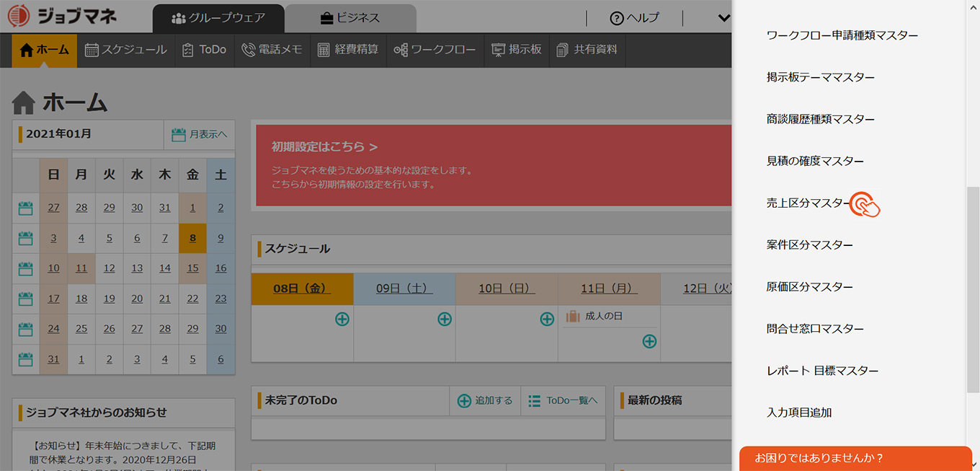Open week view icon for the week of 27

coord(26,208)
